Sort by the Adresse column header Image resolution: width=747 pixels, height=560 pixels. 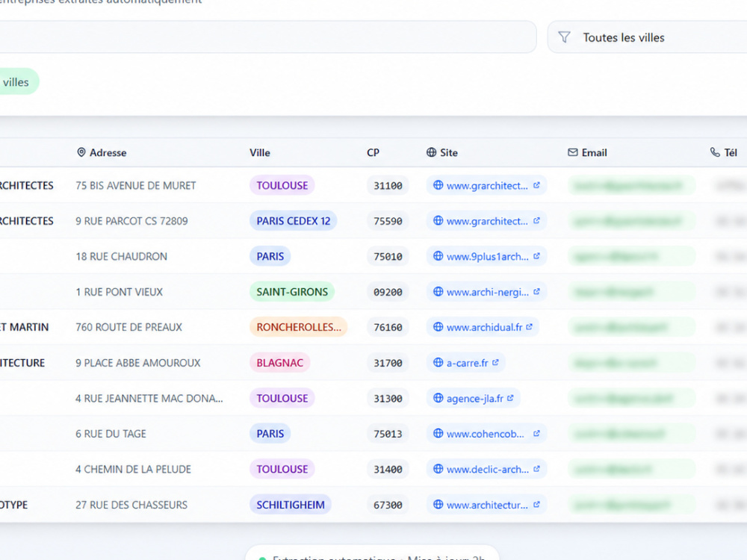(102, 152)
